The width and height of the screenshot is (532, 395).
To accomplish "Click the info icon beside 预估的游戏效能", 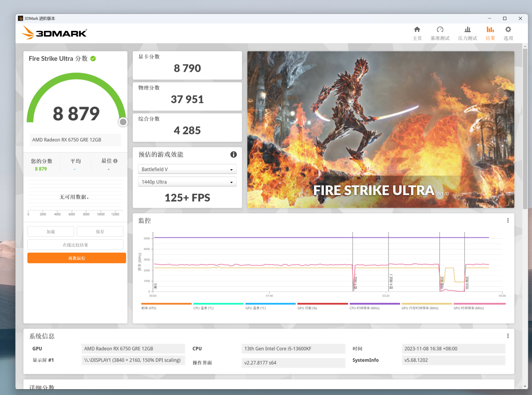I will click(x=233, y=155).
